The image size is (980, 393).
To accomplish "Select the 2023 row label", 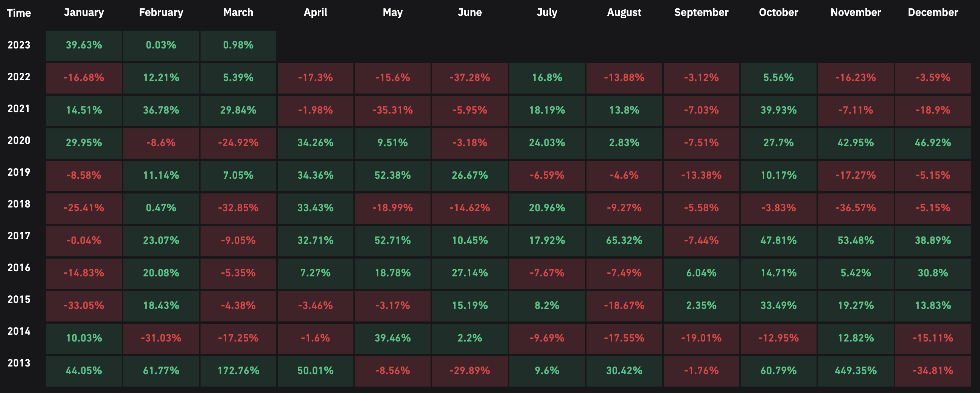I will [x=19, y=45].
